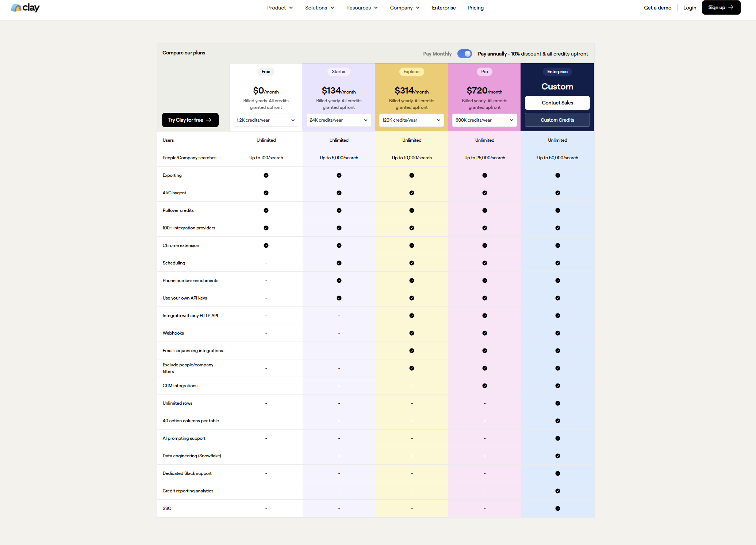
Task: Open the Resources dropdown
Action: 362,8
